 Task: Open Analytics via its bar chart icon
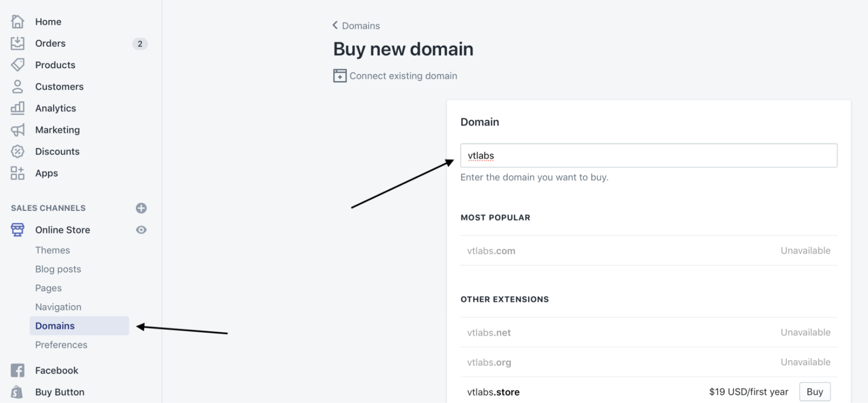(18, 108)
